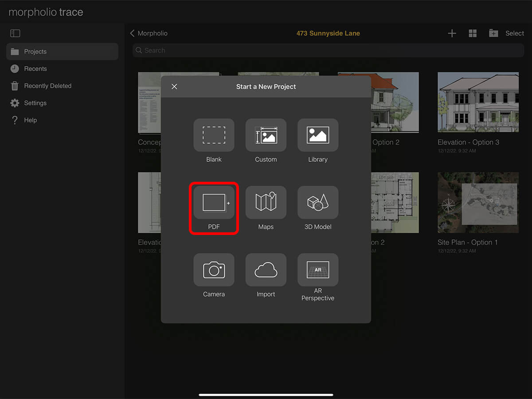Toggle the sidebar panel icon
The height and width of the screenshot is (399, 532).
point(15,33)
